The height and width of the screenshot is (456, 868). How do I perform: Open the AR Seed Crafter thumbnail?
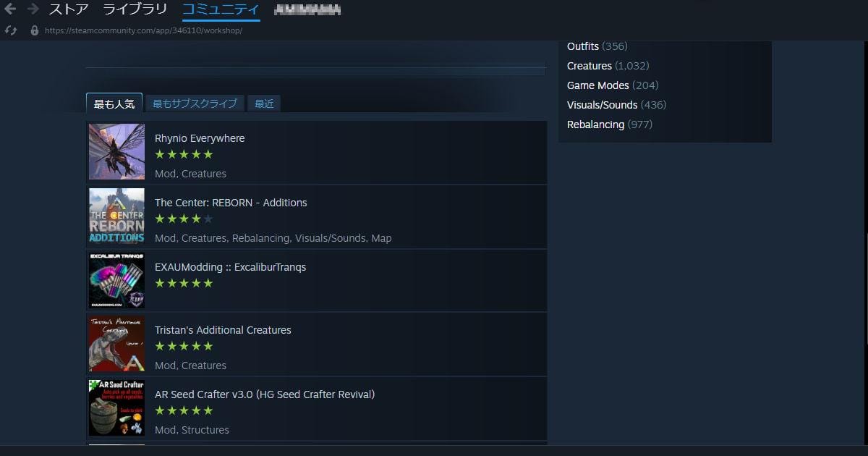coord(116,408)
